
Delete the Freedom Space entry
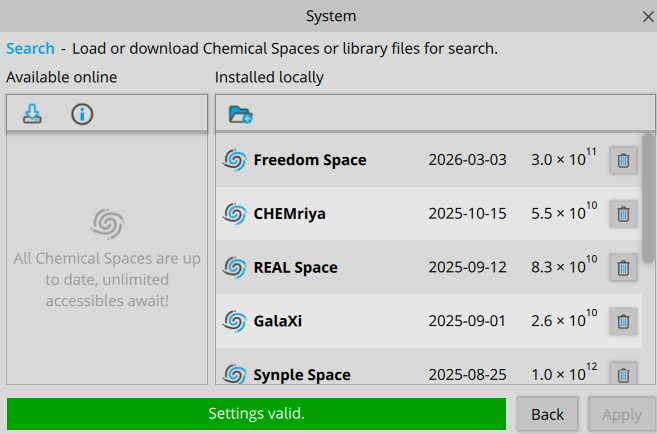tap(623, 160)
